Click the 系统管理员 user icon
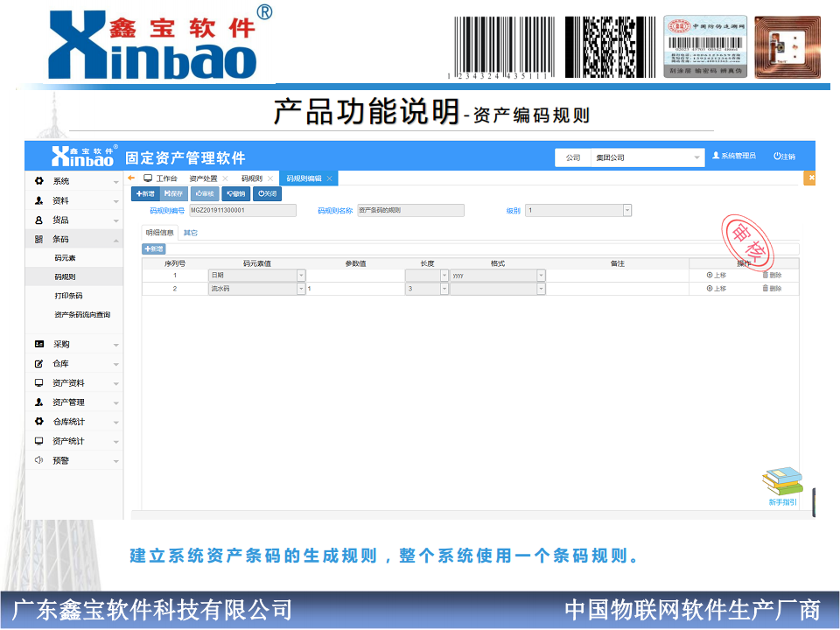This screenshot has width=840, height=630. click(716, 156)
